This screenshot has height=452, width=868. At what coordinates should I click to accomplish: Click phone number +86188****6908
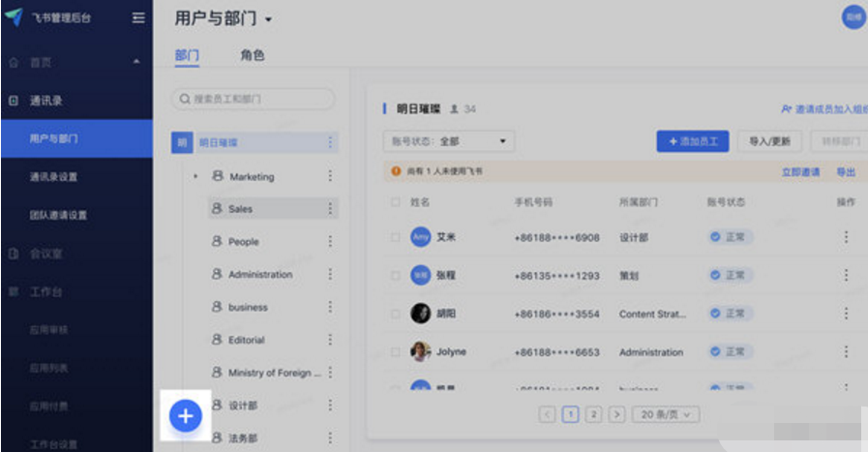556,238
